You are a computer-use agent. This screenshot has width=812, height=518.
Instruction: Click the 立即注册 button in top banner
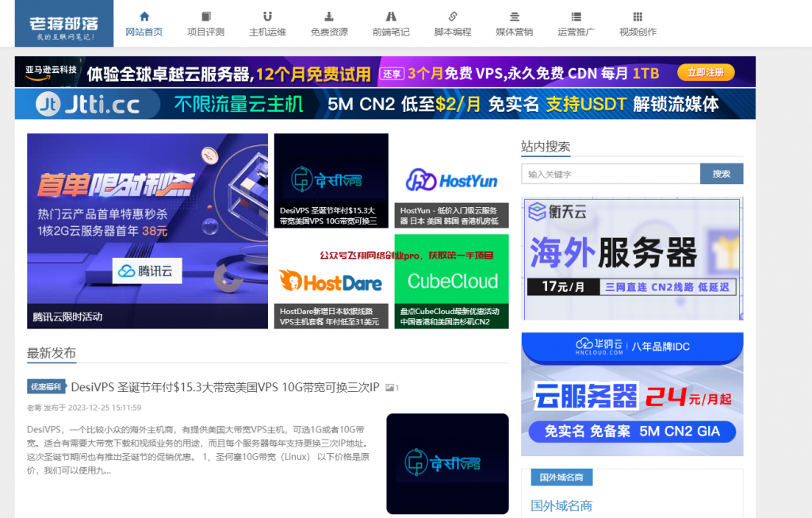[705, 72]
